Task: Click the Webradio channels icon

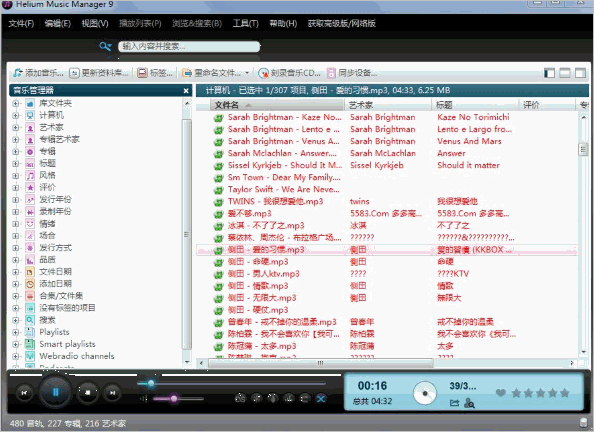Action: click(x=30, y=356)
